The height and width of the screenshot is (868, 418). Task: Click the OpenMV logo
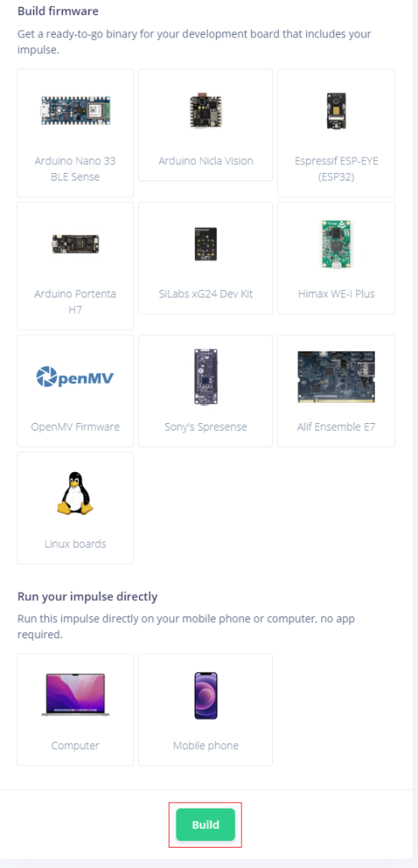[x=75, y=377]
